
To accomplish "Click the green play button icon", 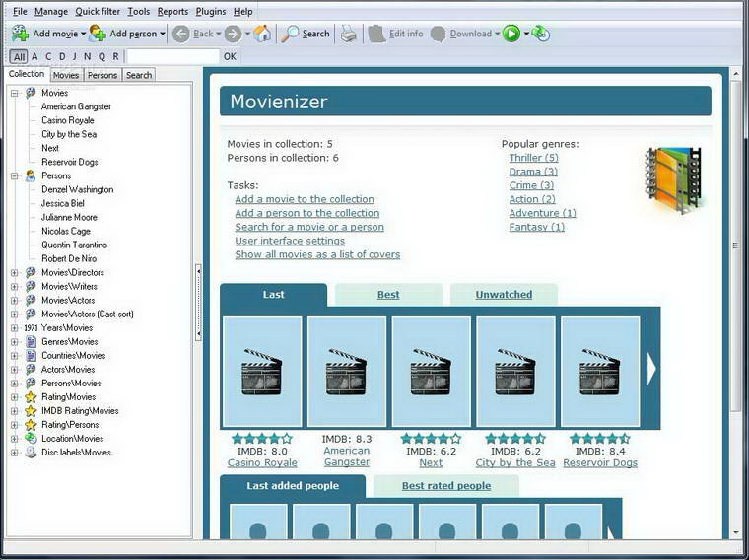I will (511, 34).
